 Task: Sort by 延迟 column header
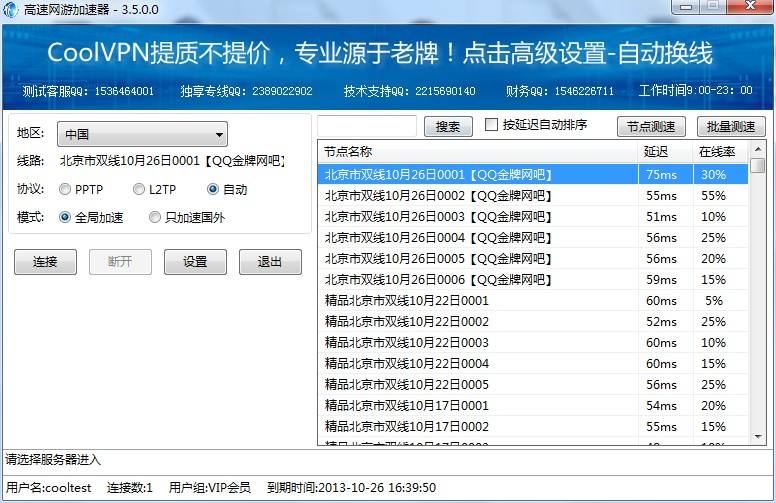tap(666, 151)
